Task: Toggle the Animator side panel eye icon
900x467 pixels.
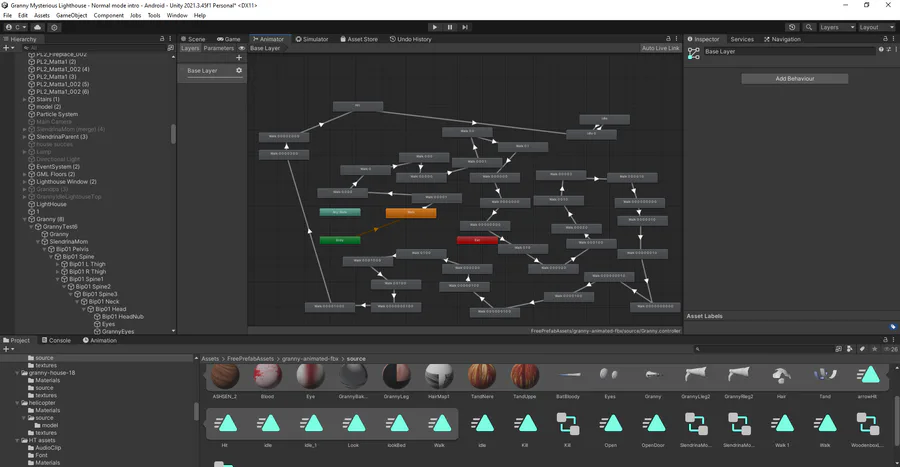Action: coord(242,48)
